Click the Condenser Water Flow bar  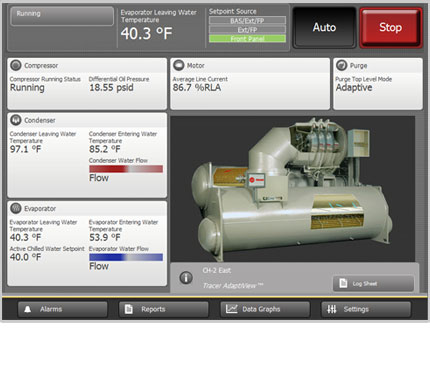pyautogui.click(x=126, y=169)
